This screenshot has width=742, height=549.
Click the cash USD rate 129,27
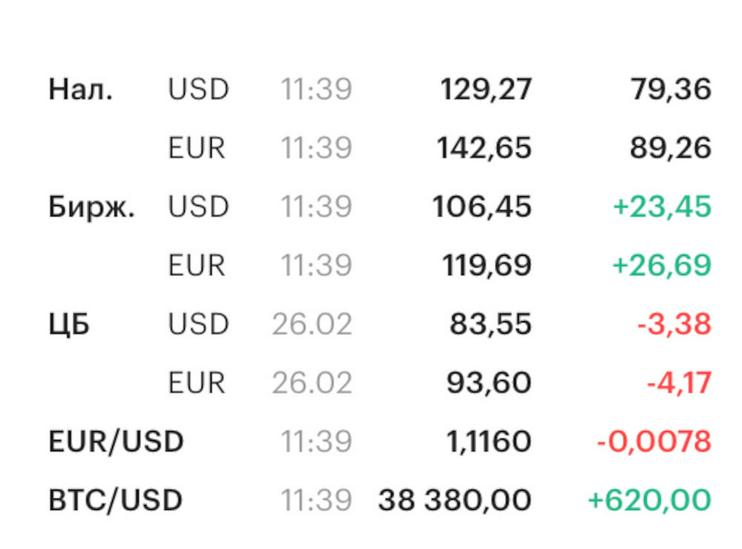pos(486,90)
